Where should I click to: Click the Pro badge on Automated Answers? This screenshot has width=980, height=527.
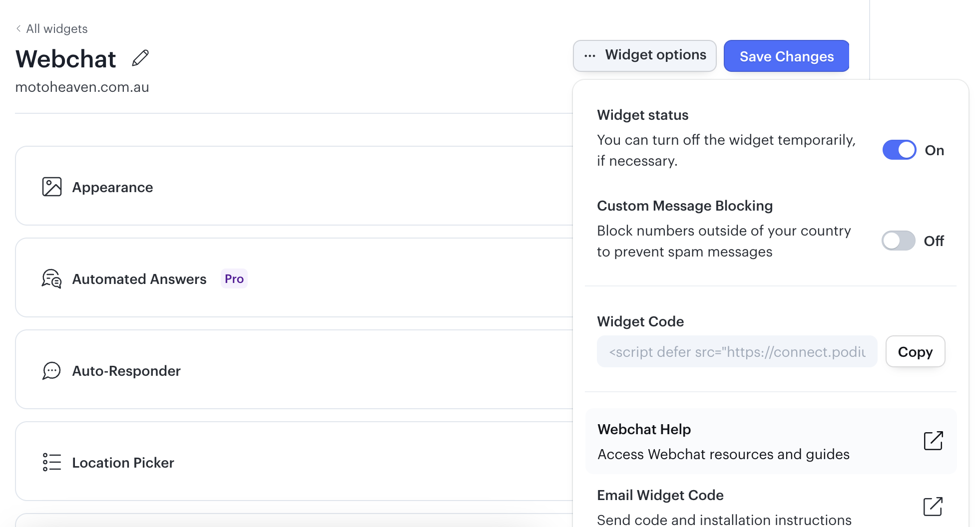tap(233, 278)
